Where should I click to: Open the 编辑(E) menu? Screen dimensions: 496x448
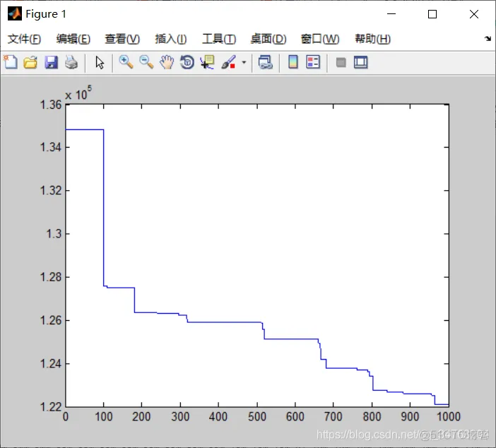click(73, 39)
